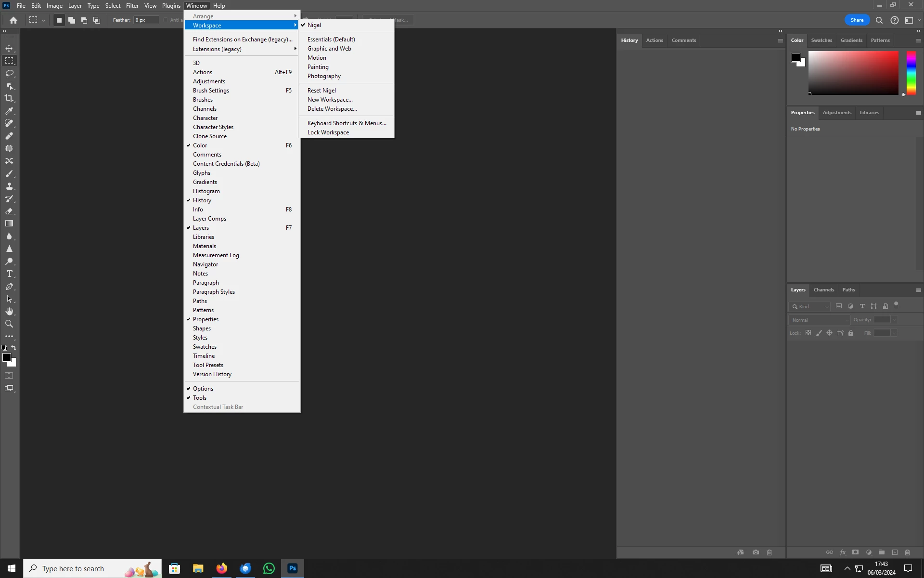This screenshot has width=924, height=578.
Task: Open the Layers Kind filter dropdown
Action: [809, 306]
